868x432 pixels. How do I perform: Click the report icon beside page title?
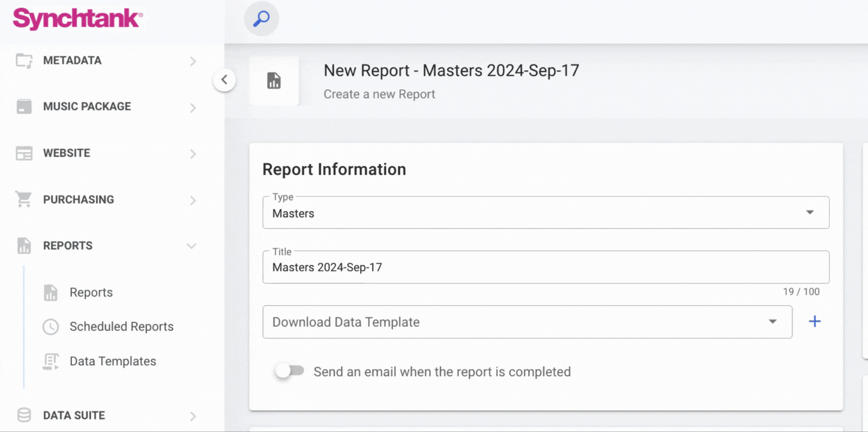click(274, 81)
